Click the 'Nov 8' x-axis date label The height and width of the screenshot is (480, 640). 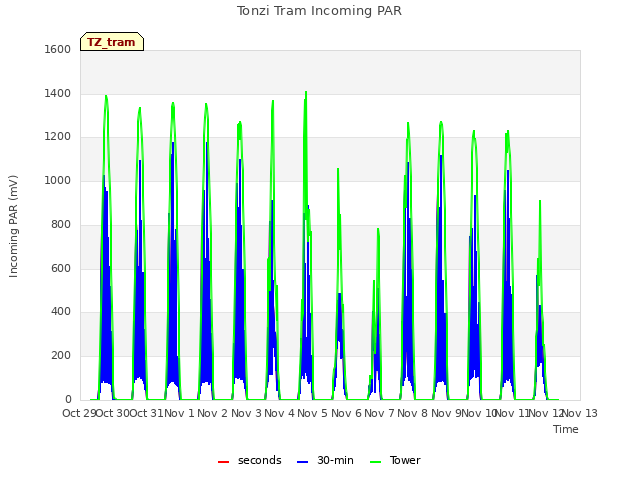click(x=413, y=413)
